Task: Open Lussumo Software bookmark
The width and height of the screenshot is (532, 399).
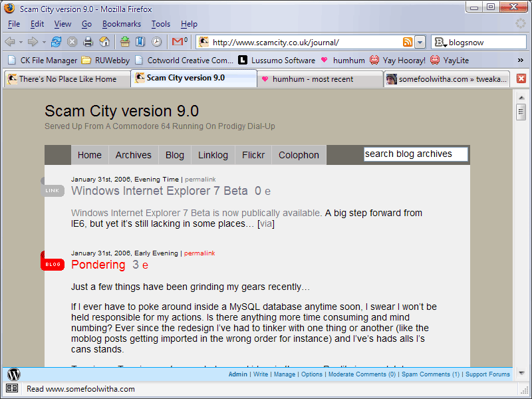Action: [277, 61]
